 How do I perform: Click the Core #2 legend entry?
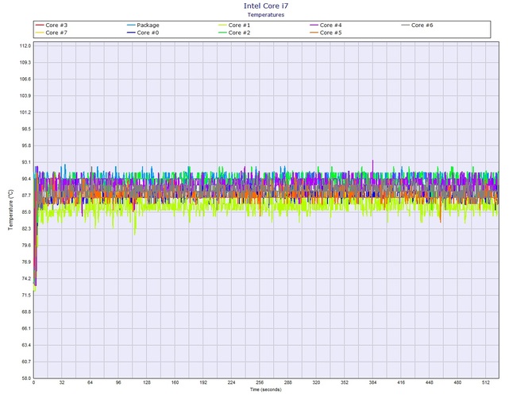coord(234,33)
